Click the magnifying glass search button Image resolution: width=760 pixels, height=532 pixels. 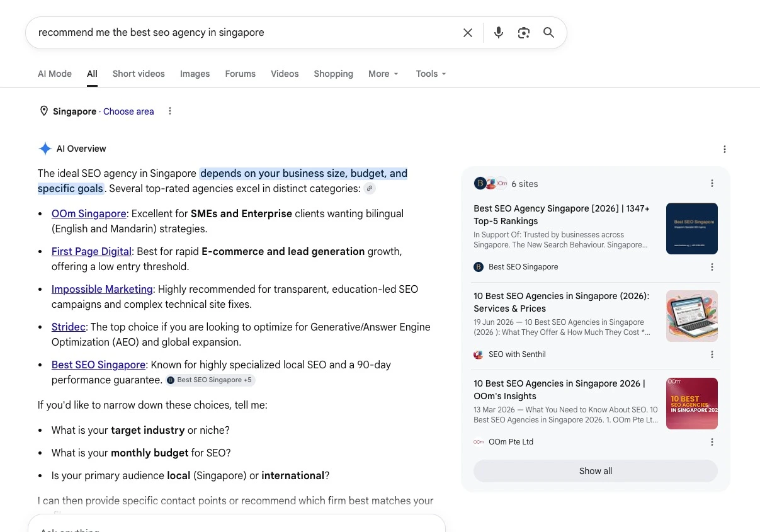click(x=549, y=33)
